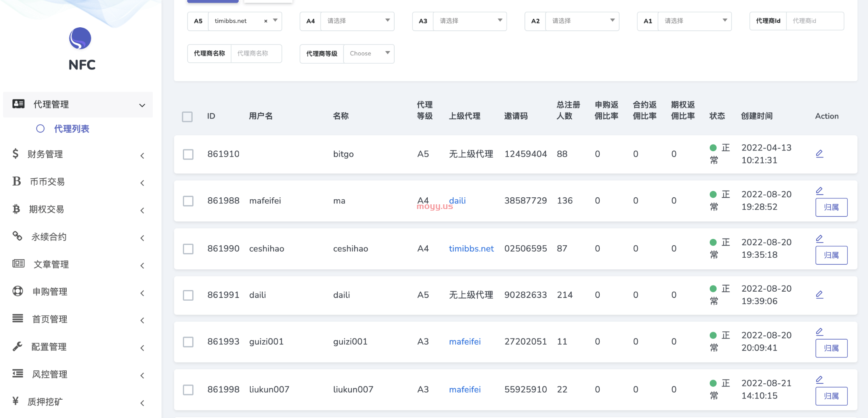Check the row 861990 checkbox
The height and width of the screenshot is (418, 868).
click(188, 249)
